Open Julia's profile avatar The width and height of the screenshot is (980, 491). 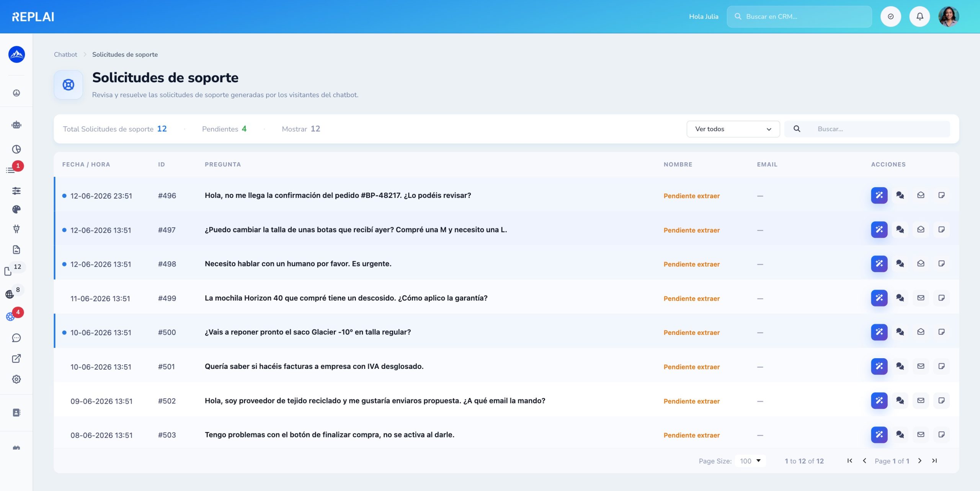[x=949, y=16]
